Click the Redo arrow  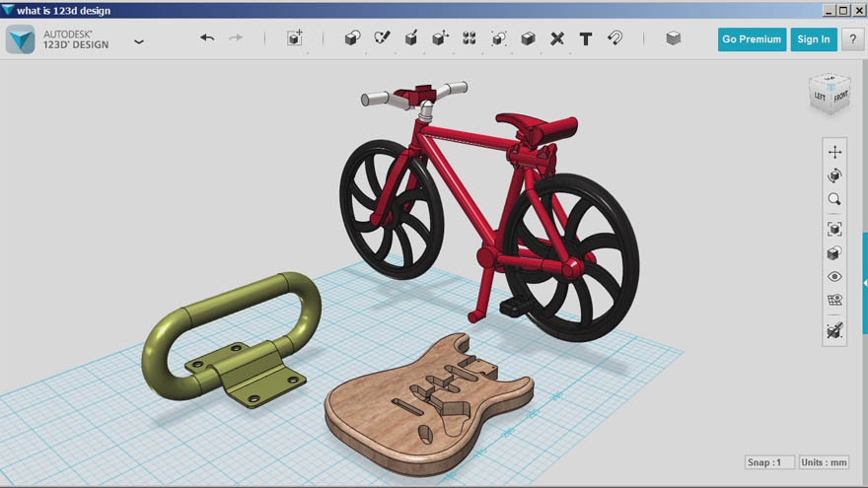(x=236, y=38)
